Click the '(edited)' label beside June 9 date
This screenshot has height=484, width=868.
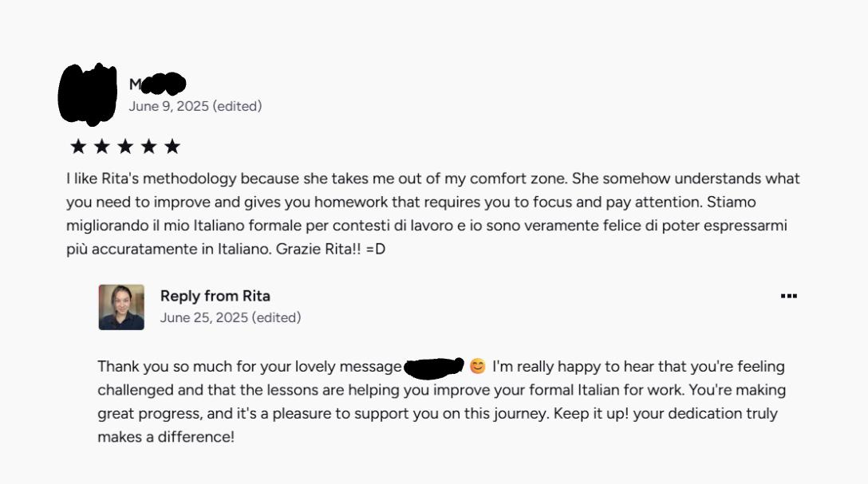click(x=237, y=106)
